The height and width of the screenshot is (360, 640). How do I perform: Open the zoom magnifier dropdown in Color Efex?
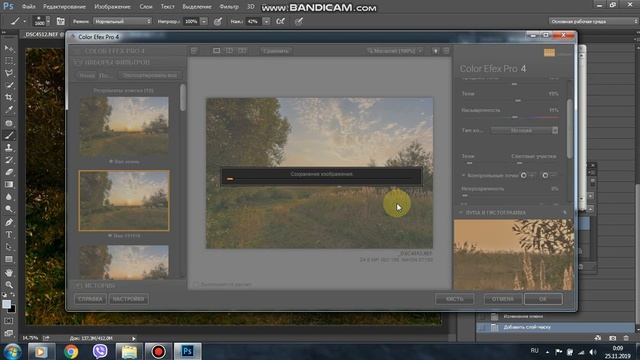[x=394, y=51]
